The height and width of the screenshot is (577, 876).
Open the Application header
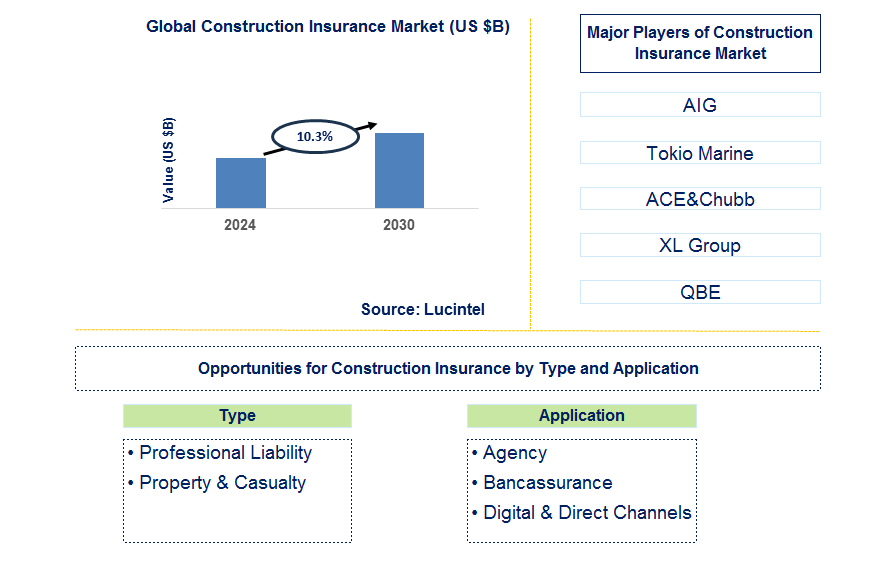tap(581, 415)
